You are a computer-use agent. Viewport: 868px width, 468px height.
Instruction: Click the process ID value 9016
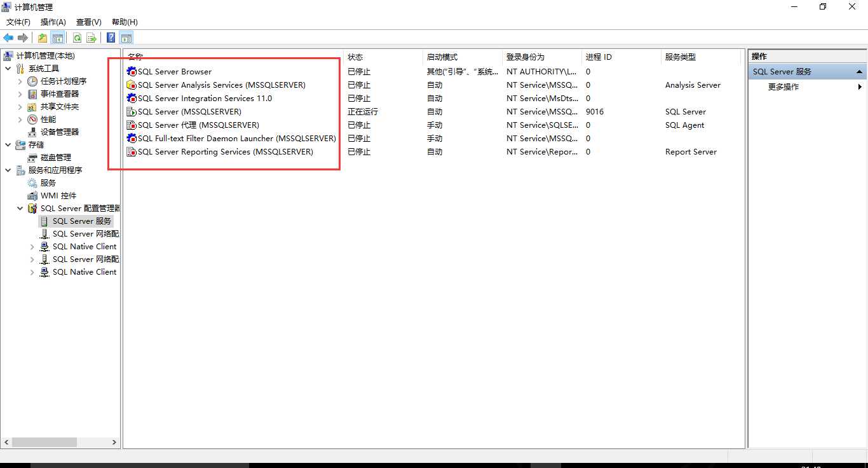pos(595,112)
